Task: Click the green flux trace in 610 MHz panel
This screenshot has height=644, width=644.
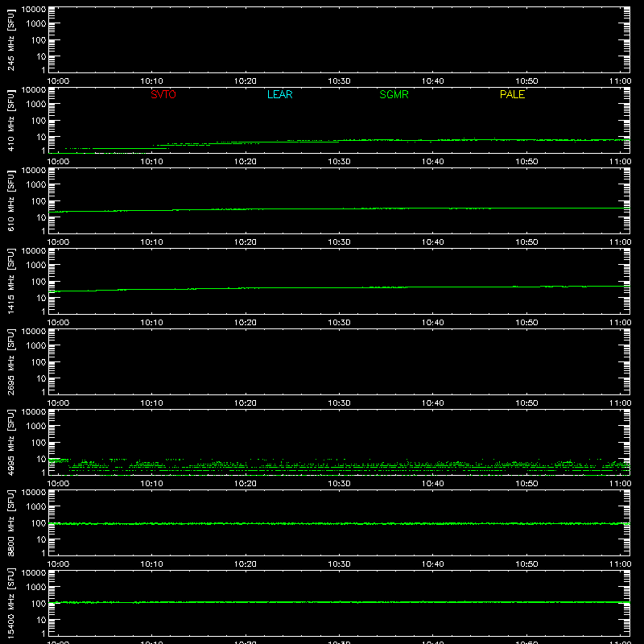Action: pyautogui.click(x=339, y=208)
